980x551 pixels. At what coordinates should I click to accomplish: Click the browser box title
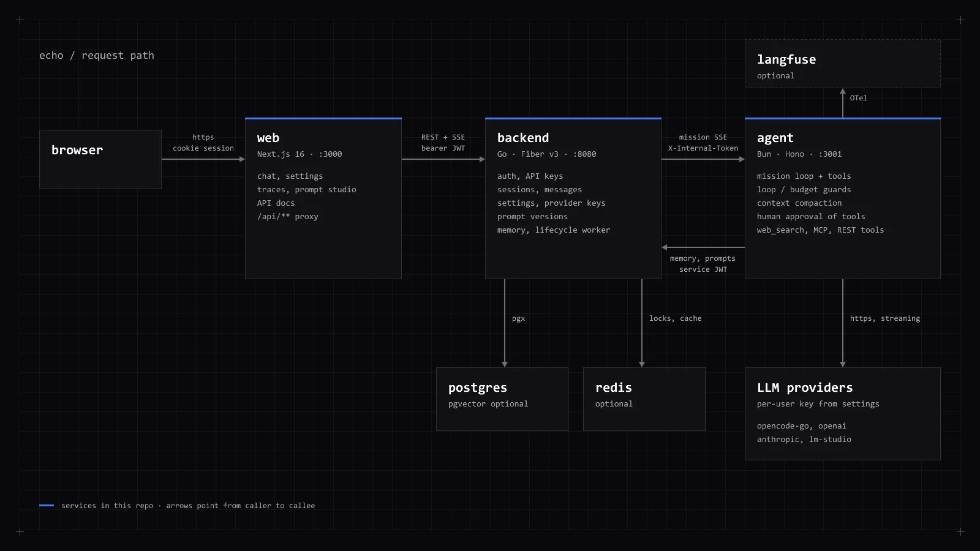(x=77, y=150)
